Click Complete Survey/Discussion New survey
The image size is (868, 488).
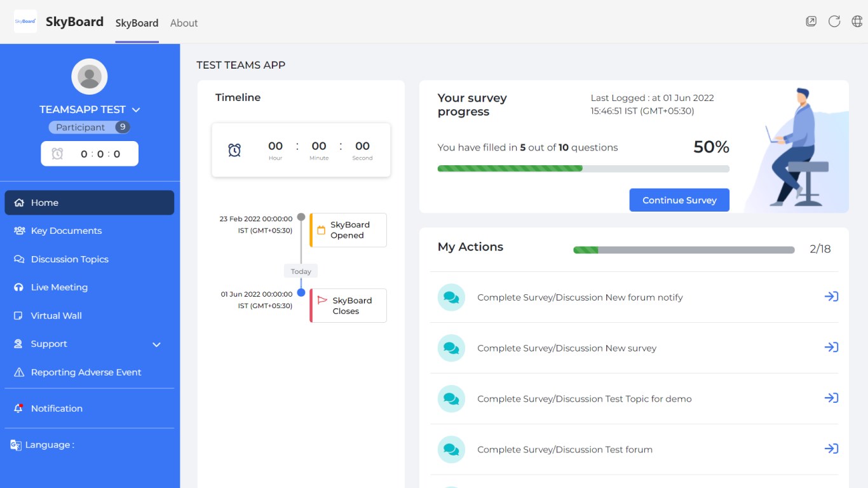point(567,348)
